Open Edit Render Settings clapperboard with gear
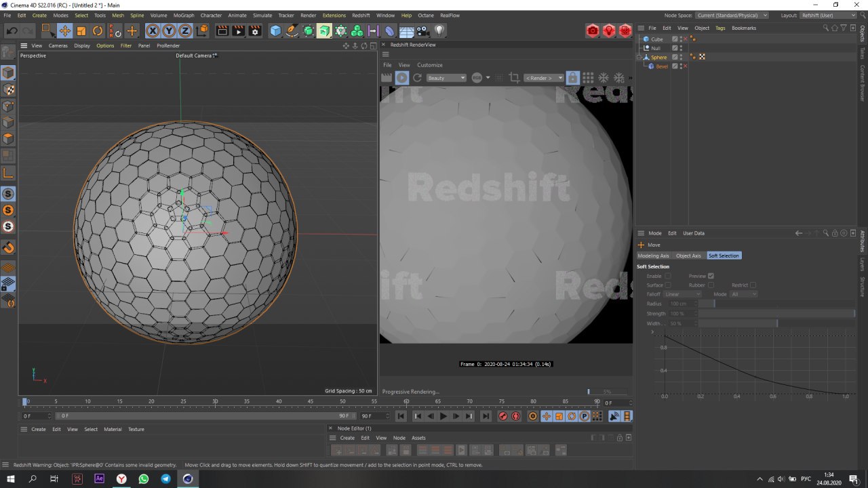The width and height of the screenshot is (868, 488). pyautogui.click(x=255, y=30)
